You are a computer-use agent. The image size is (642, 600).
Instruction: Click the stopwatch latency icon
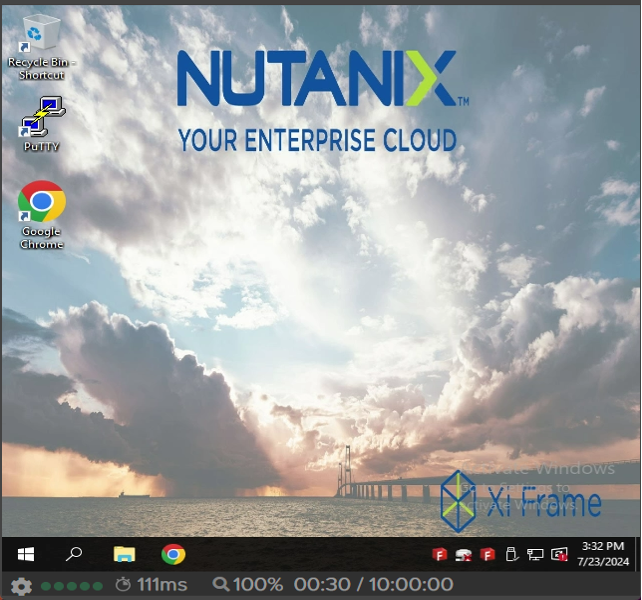pyautogui.click(x=123, y=584)
